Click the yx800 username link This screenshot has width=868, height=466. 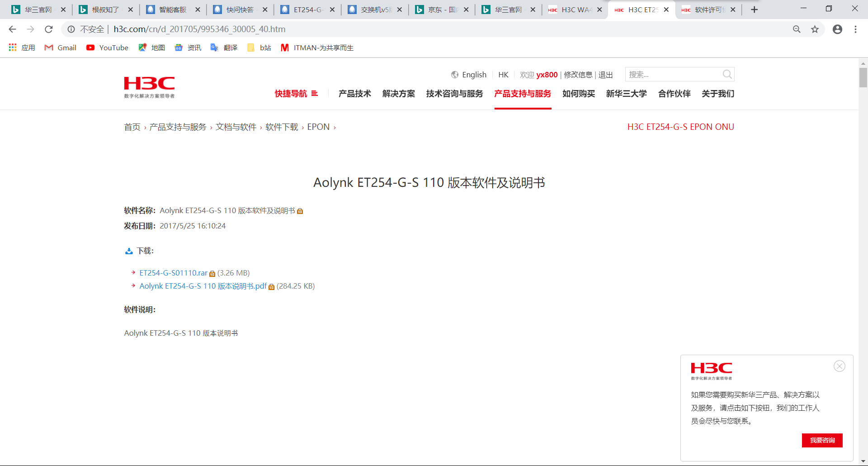(x=547, y=75)
